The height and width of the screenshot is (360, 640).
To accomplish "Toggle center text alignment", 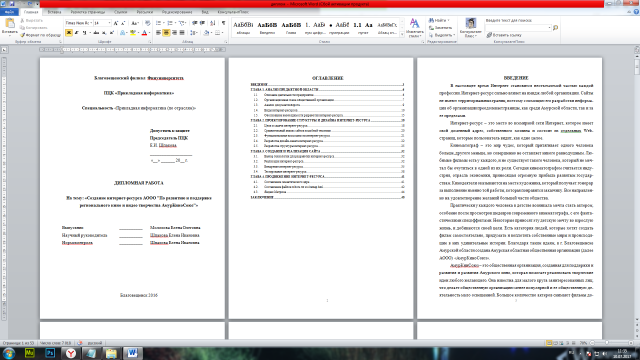I will point(166,33).
